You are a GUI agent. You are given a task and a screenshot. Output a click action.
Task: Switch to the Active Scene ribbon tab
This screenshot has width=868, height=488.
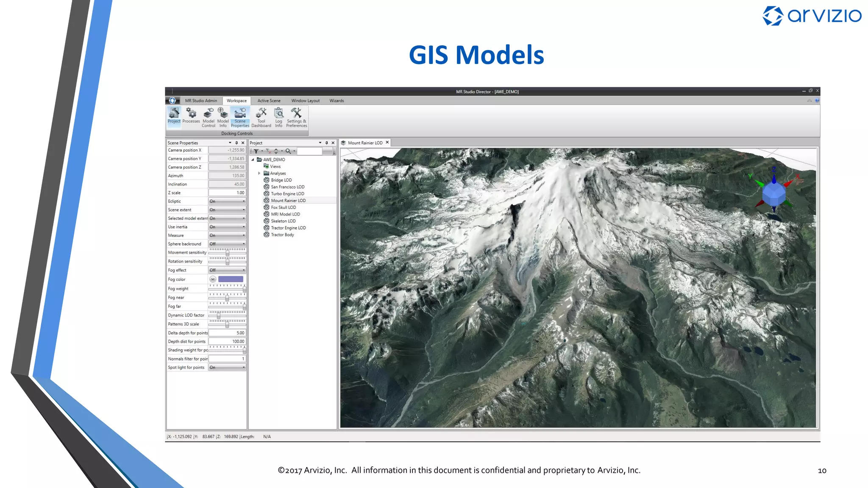pyautogui.click(x=269, y=101)
